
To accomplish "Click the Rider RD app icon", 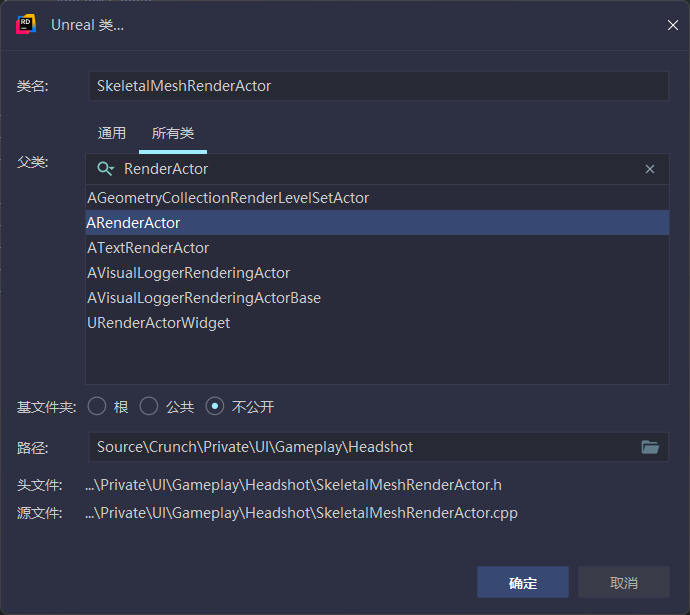I will tap(26, 25).
